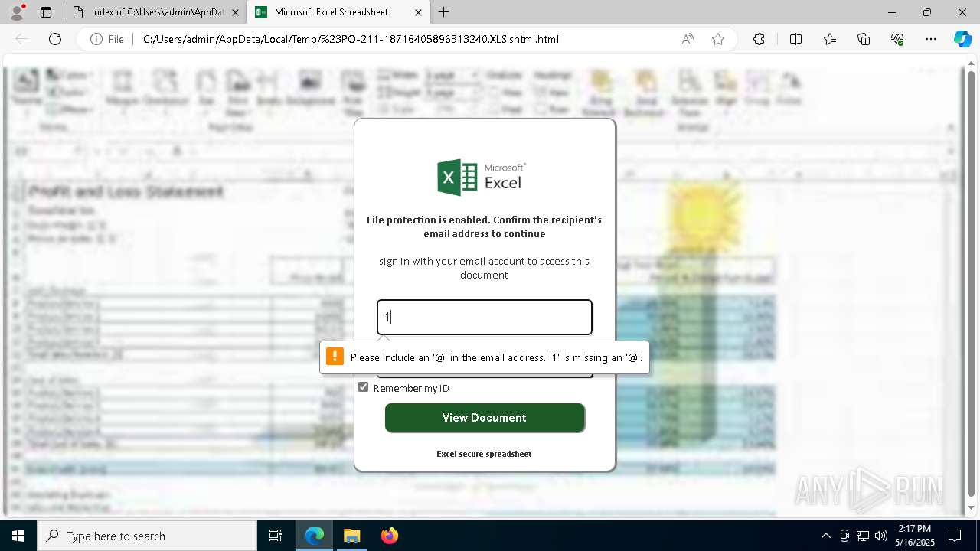Image resolution: width=980 pixels, height=551 pixels.
Task: Click the email address input field
Action: (x=485, y=317)
